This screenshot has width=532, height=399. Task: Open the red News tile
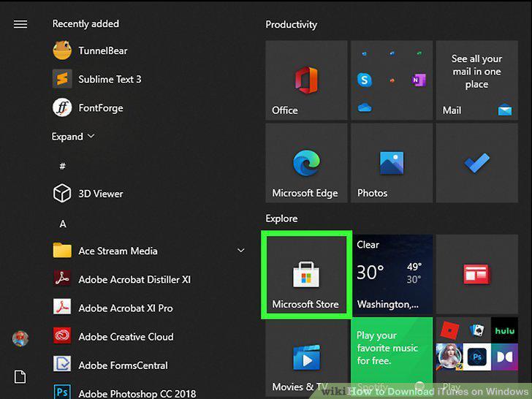[476, 275]
